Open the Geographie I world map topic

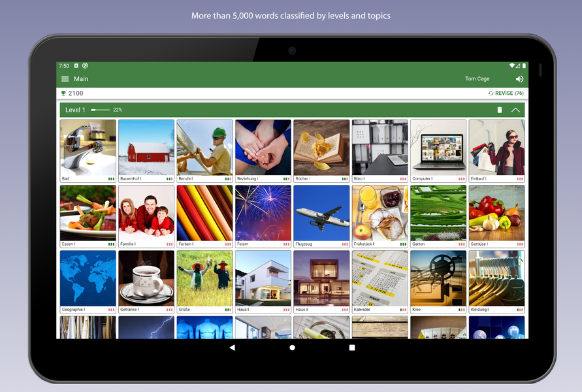(88, 281)
